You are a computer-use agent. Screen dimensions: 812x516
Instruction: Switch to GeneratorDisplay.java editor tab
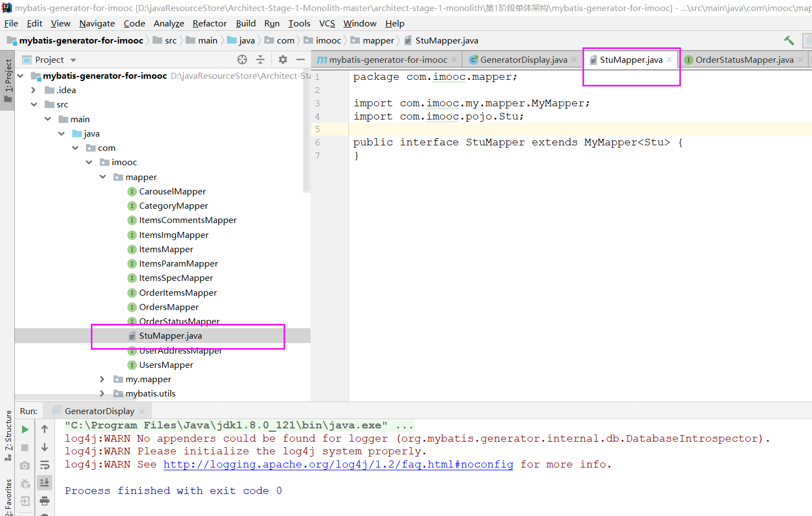[x=523, y=59]
